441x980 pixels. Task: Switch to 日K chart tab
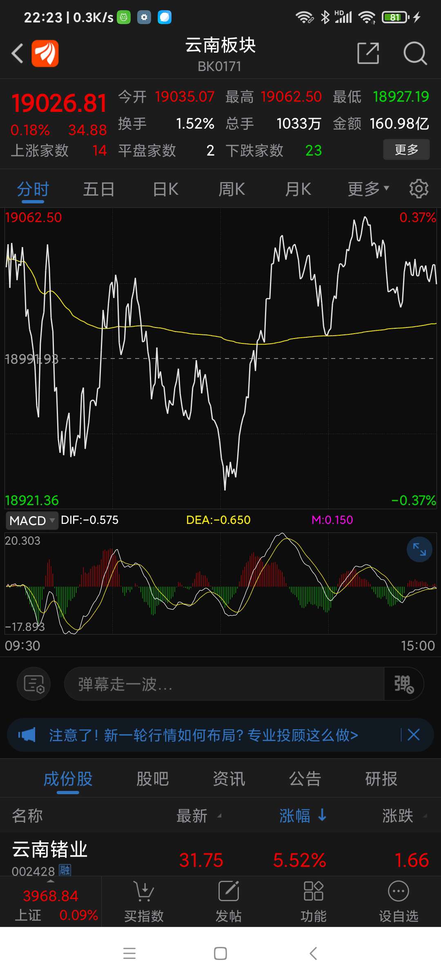point(165,189)
